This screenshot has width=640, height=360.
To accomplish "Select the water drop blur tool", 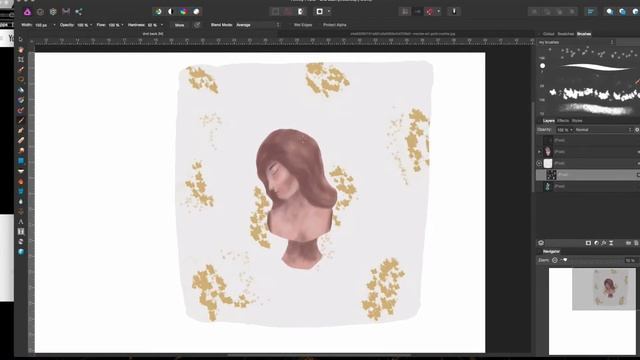I will click(x=21, y=201).
